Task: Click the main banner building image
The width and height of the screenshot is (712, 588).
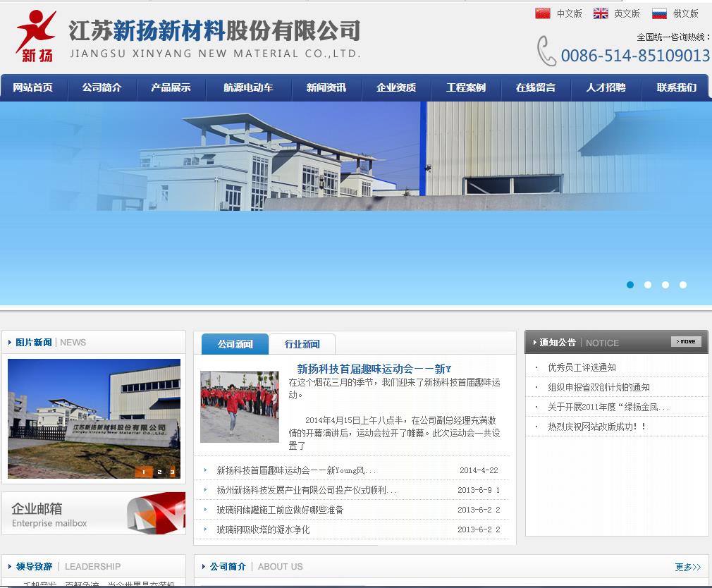Action: (x=356, y=203)
